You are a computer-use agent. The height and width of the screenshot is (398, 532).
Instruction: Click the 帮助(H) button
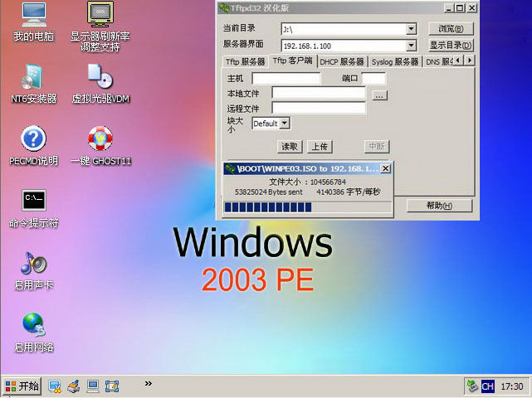click(439, 206)
